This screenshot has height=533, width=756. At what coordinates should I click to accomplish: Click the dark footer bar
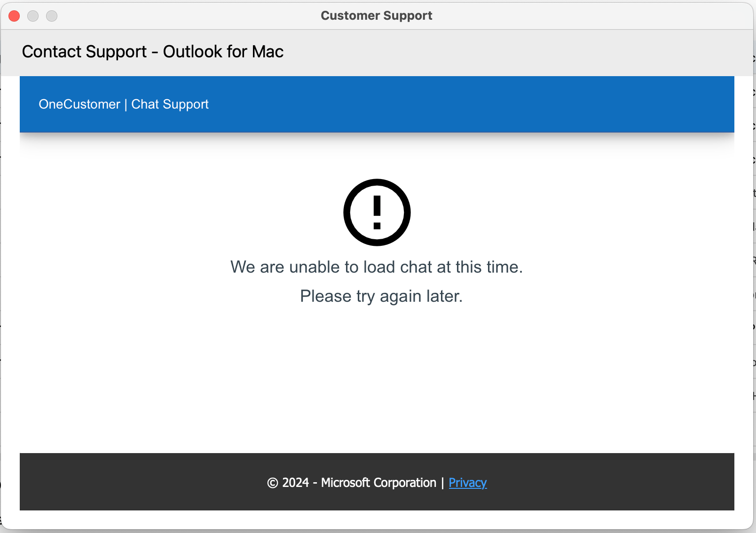pos(141,482)
